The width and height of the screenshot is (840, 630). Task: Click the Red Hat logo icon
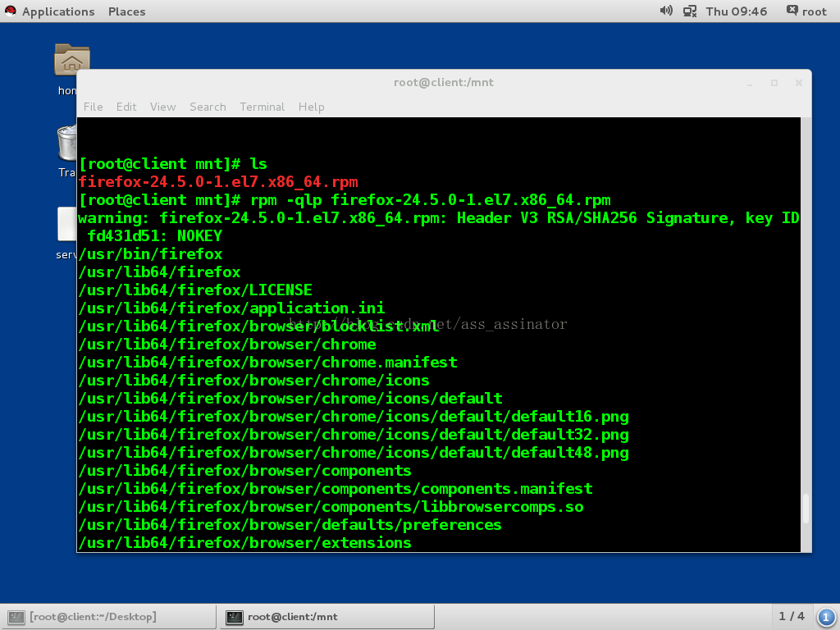10,11
